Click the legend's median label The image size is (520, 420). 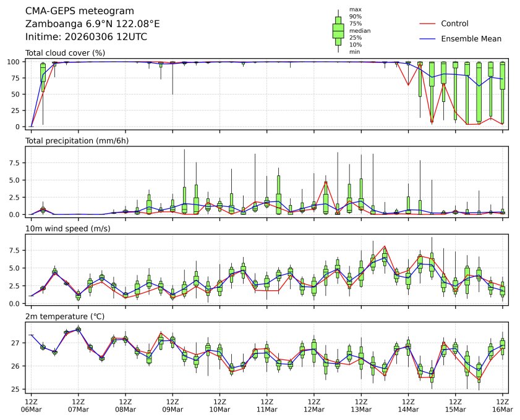tap(360, 30)
